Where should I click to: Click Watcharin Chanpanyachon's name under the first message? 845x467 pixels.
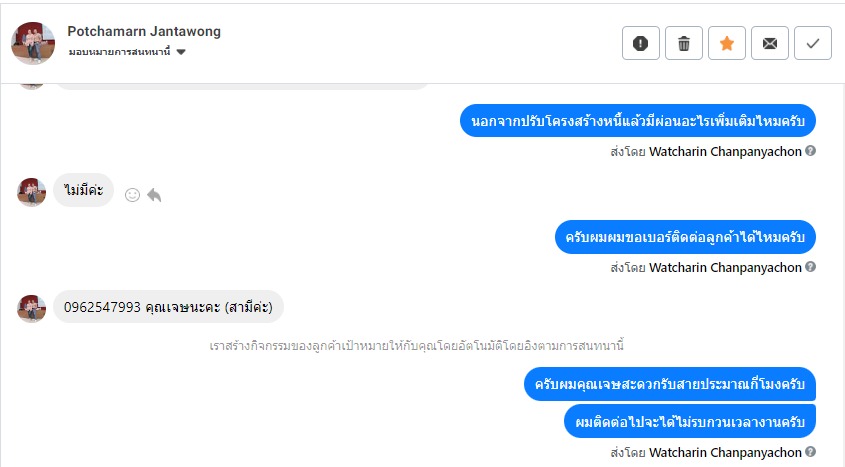pyautogui.click(x=725, y=152)
